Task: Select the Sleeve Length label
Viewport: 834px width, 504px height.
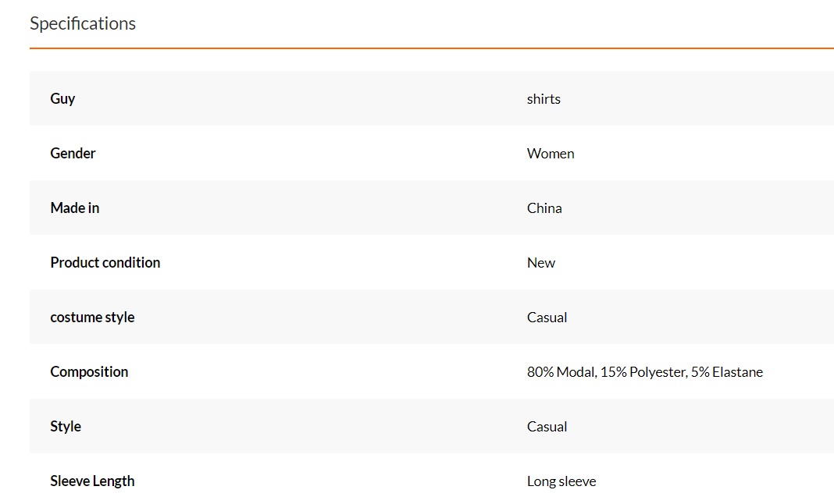Action: pyautogui.click(x=93, y=481)
